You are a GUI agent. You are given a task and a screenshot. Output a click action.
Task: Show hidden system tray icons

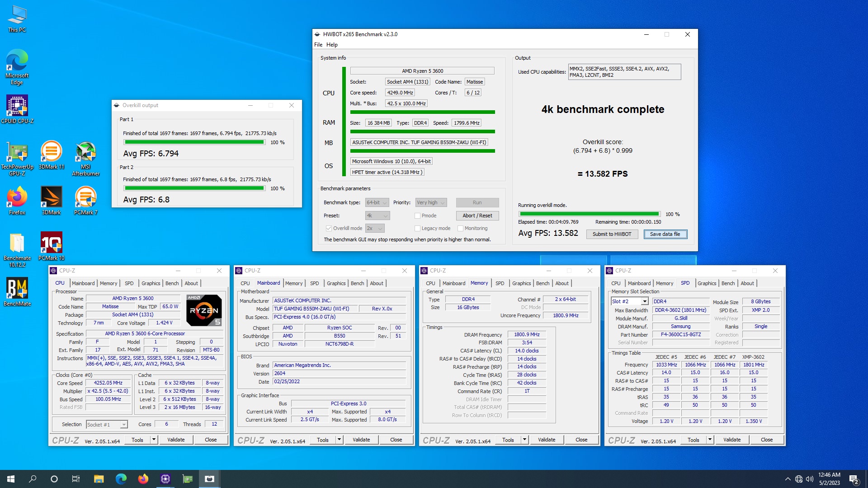point(788,479)
